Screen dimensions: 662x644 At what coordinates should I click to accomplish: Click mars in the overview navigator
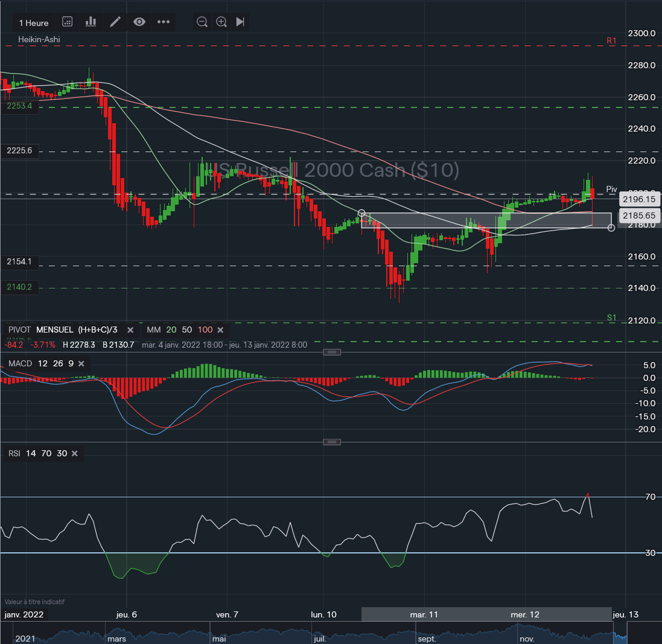point(116,639)
